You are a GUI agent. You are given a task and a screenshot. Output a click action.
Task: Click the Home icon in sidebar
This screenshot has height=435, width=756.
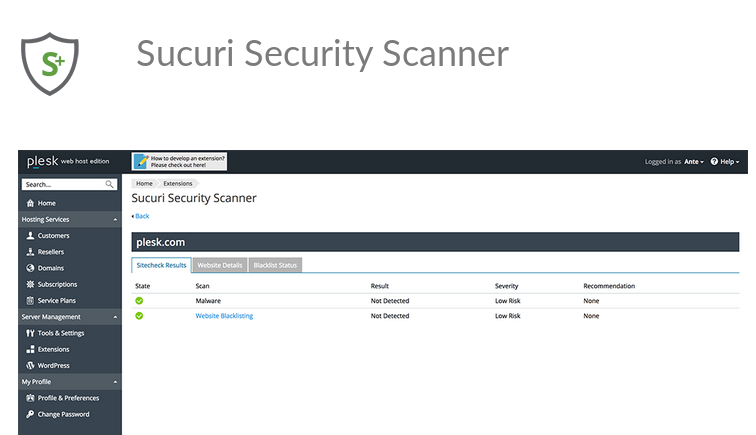pos(30,203)
